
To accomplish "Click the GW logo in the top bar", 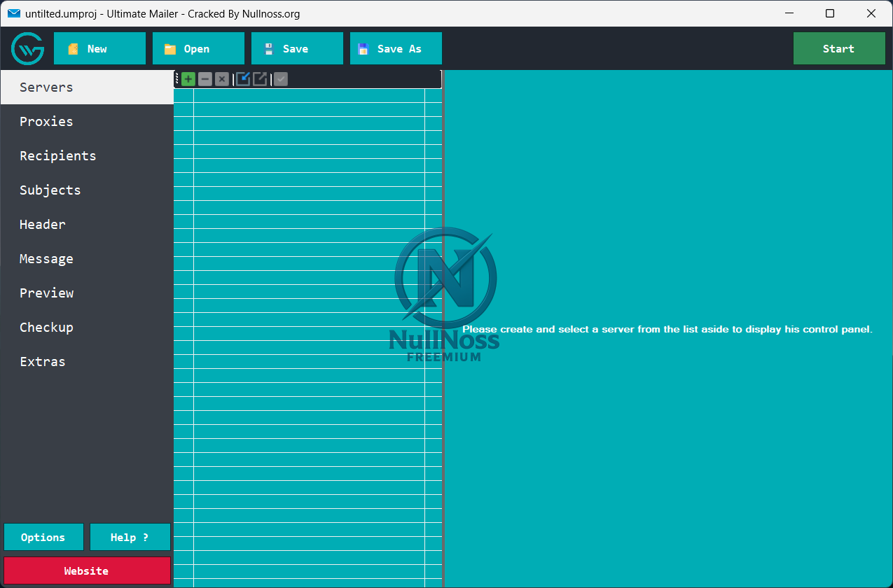I will (x=27, y=48).
